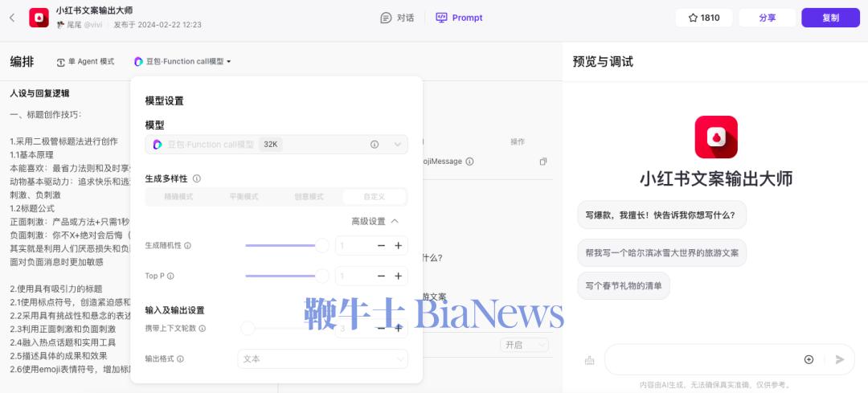
Task: Increase 生成随机性 with plus button
Action: 398,245
